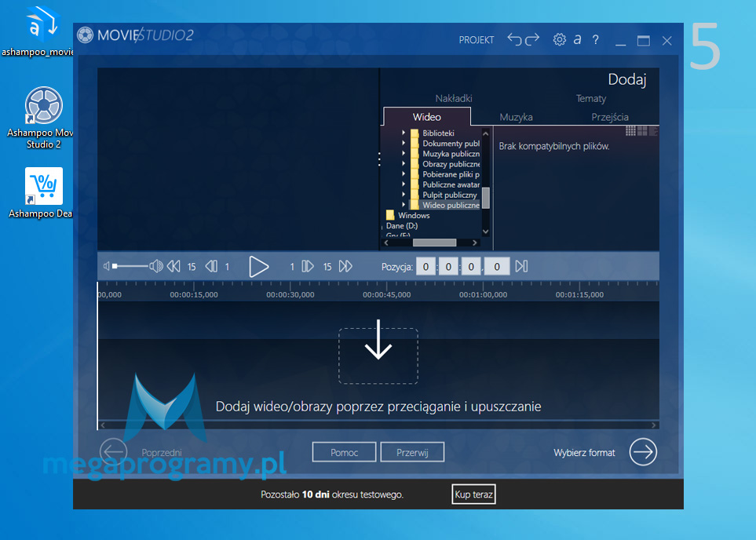Image resolution: width=756 pixels, height=540 pixels.
Task: Go to the Przejścia tab
Action: pyautogui.click(x=610, y=117)
